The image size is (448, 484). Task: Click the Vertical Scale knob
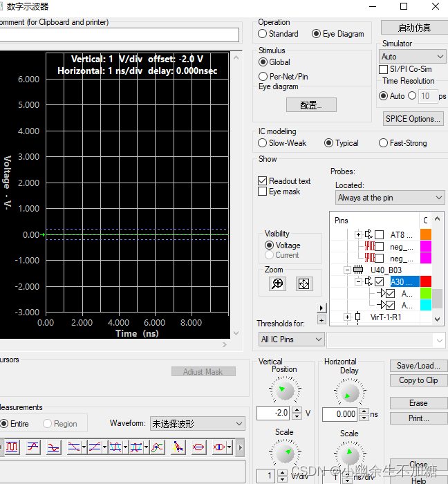pyautogui.click(x=285, y=454)
